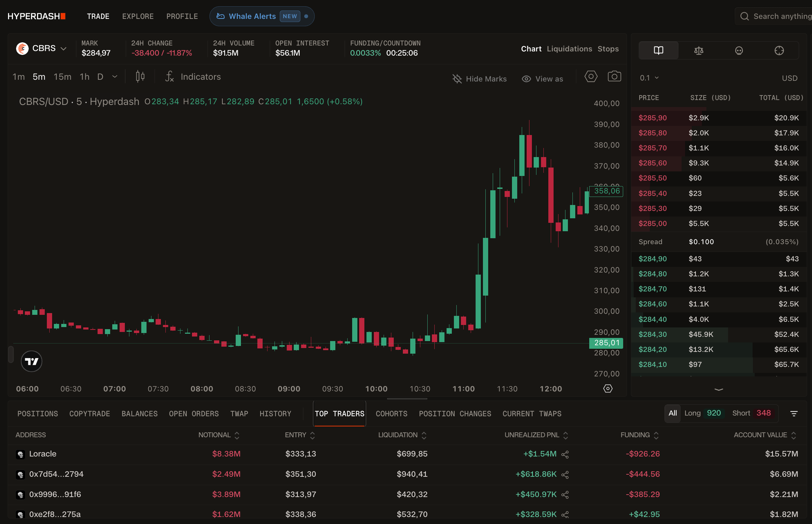
Task: Sort by Entry column
Action: click(x=300, y=435)
